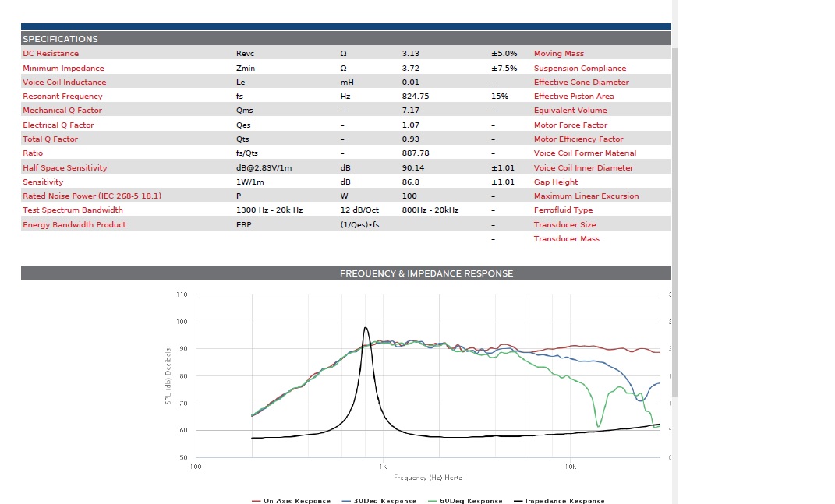Toggle the 30Deg Response legend entry
Screen dimensions: 835x504
[x=379, y=501]
